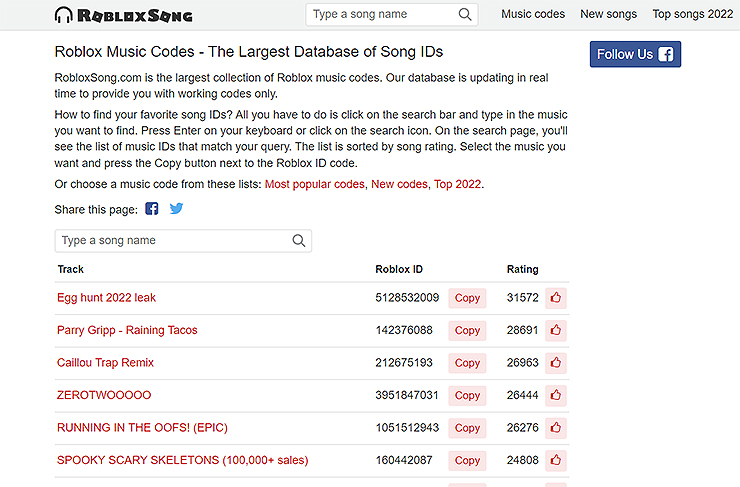
Task: Select the Roblox ID 1051512943
Action: click(407, 428)
